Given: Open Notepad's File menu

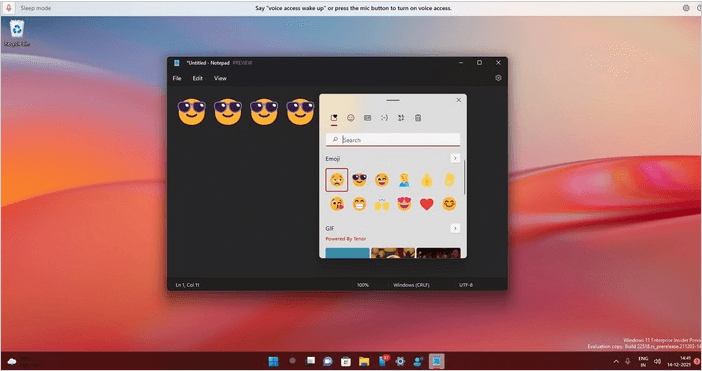Looking at the screenshot, I should [177, 78].
